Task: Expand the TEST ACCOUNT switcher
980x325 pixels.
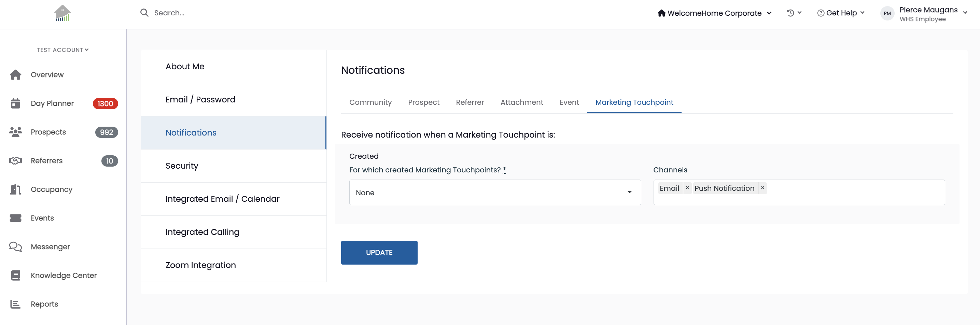Action: [x=63, y=50]
